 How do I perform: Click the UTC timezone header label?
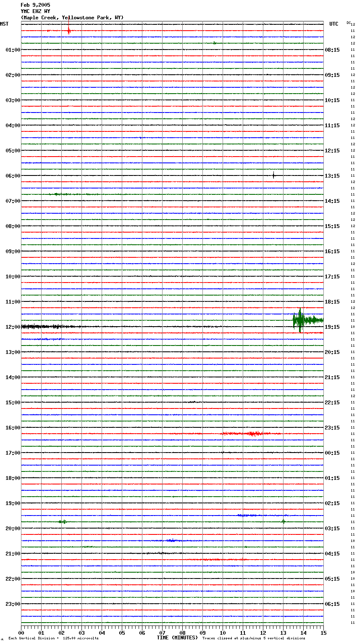[x=334, y=24]
